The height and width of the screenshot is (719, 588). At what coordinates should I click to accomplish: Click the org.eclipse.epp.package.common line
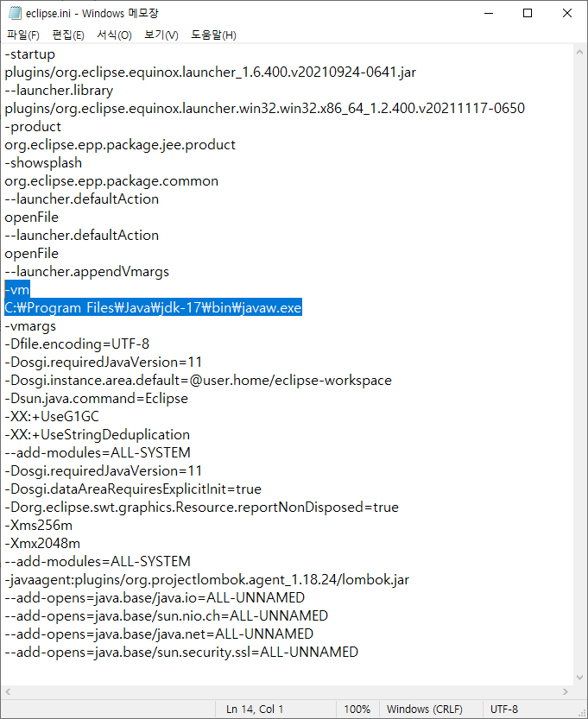(x=111, y=181)
